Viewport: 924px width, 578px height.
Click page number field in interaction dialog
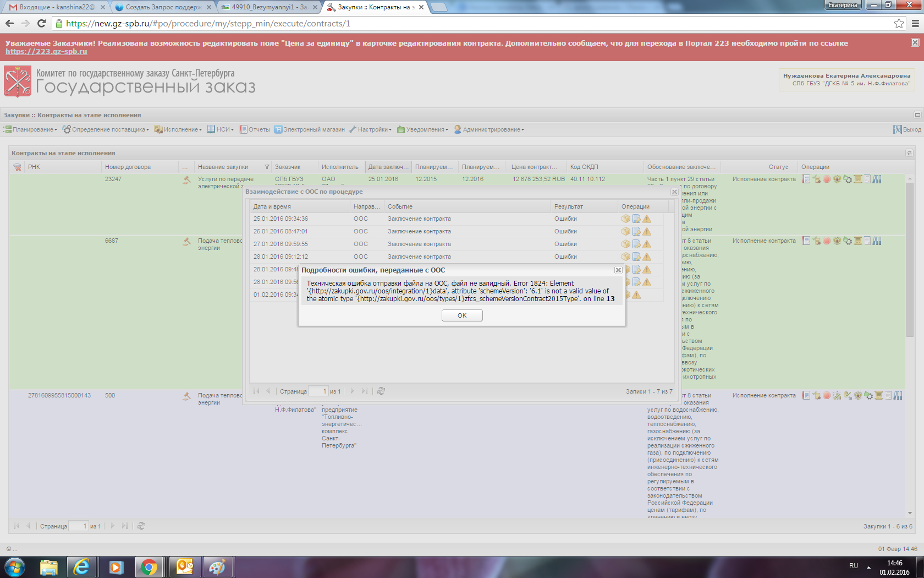[318, 391]
